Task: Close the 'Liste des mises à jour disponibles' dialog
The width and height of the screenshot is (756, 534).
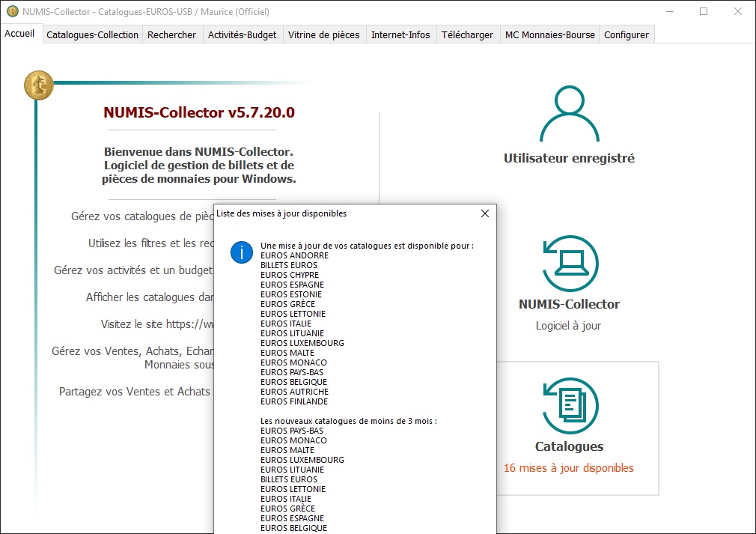Action: [485, 213]
